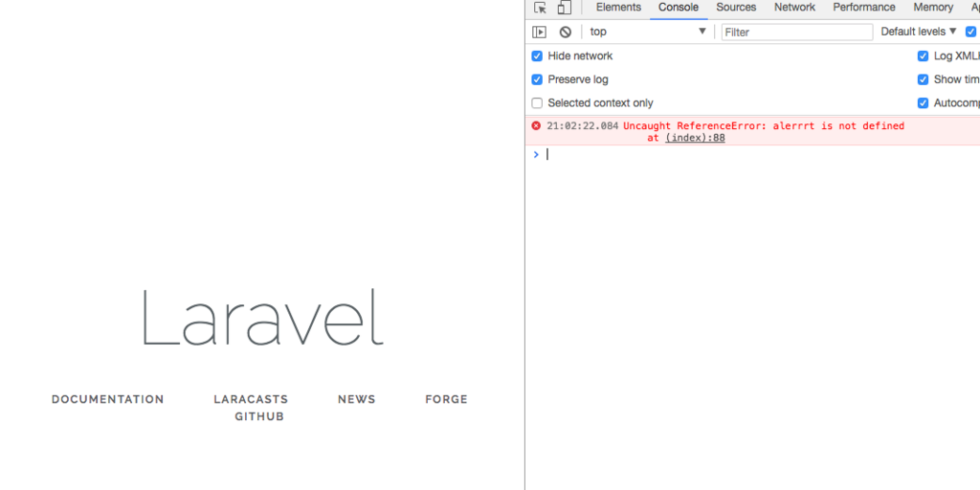Click the Laravel title text

[x=262, y=317]
